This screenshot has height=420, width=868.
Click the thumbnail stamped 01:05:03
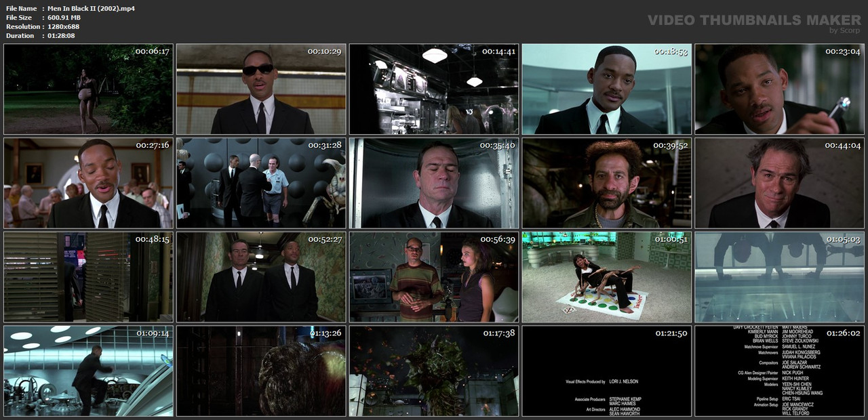[780, 277]
